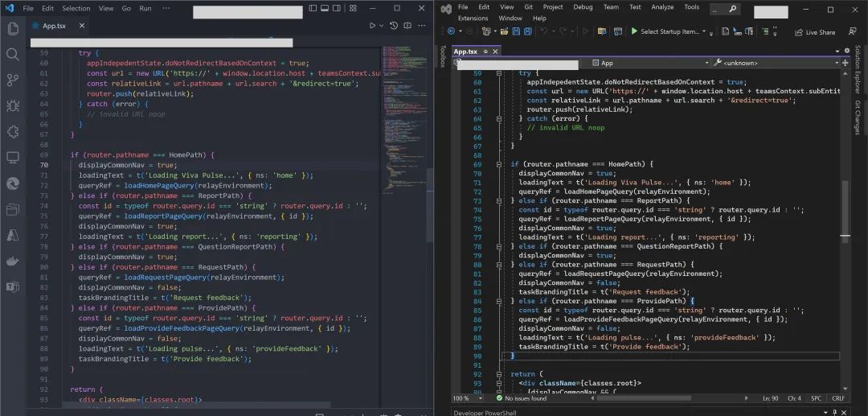Open the Docker icon in VS Code sidebar
868x416 pixels.
pyautogui.click(x=13, y=261)
